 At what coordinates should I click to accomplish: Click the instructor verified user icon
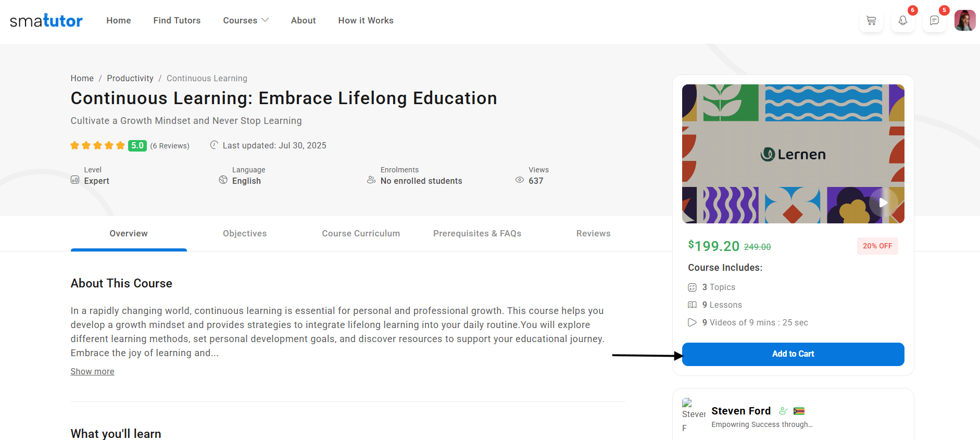pyautogui.click(x=783, y=411)
